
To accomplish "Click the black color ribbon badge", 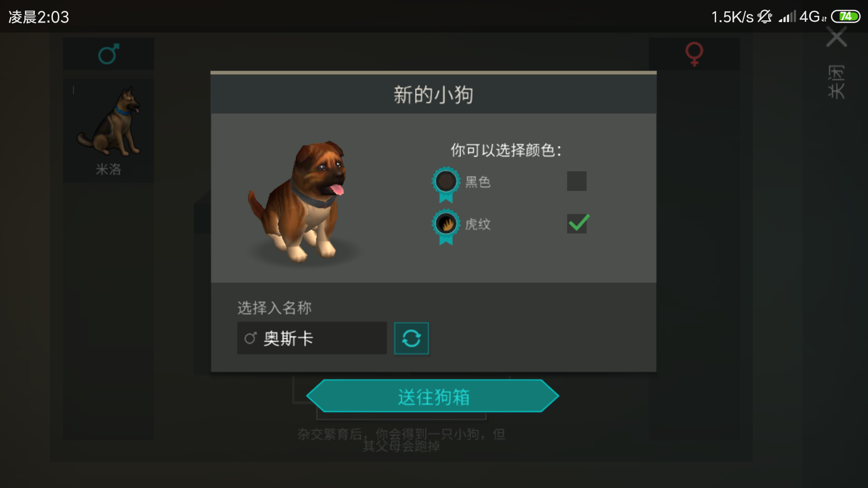I will (x=446, y=185).
